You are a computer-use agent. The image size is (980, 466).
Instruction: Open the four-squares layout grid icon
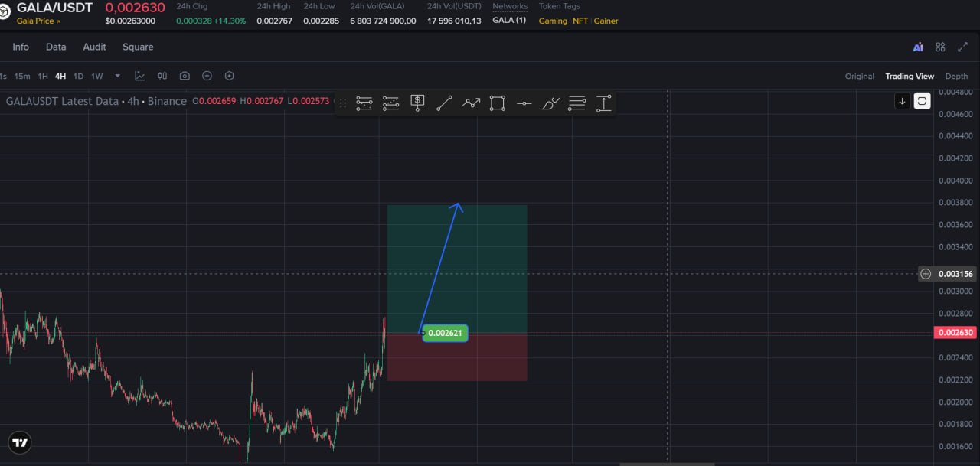(x=940, y=47)
